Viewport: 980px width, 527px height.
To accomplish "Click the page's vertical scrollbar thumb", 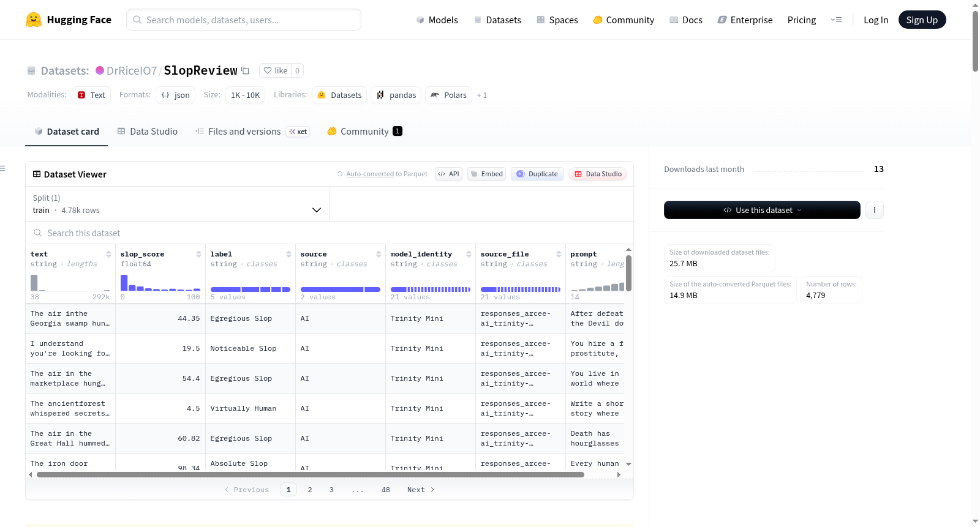I will coord(975,41).
